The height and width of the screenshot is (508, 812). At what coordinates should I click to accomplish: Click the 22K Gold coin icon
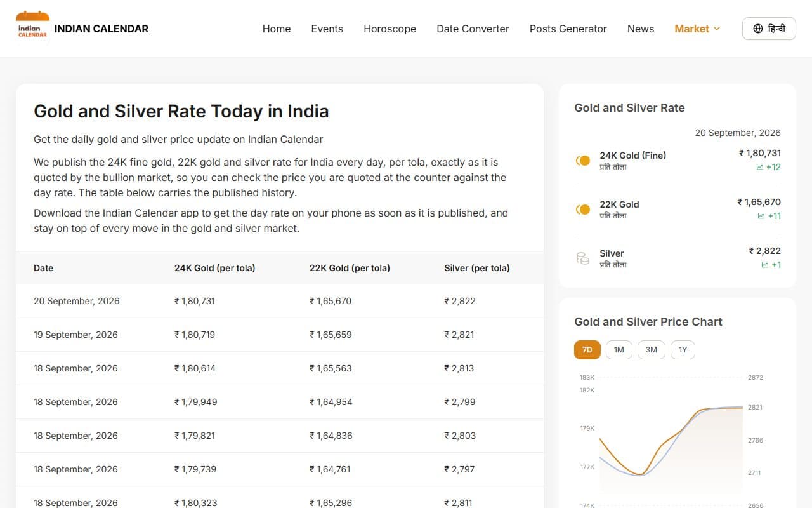click(x=582, y=210)
